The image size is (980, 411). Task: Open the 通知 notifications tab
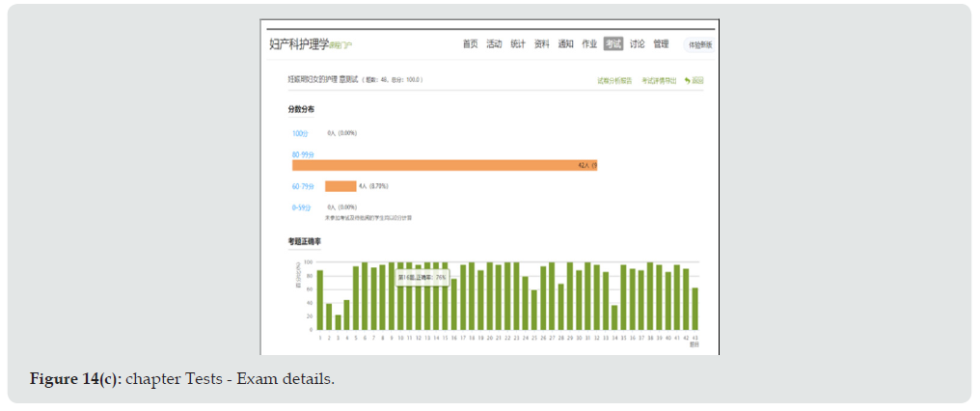point(566,44)
